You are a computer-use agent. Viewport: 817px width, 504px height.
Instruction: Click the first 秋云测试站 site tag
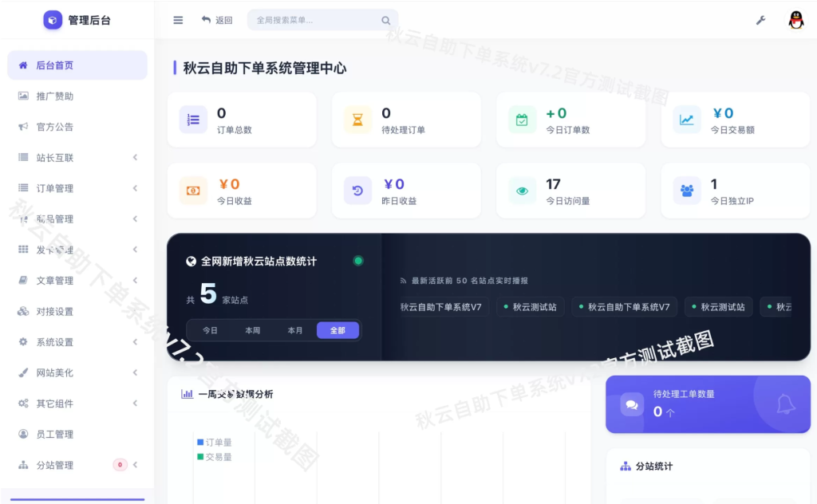531,307
